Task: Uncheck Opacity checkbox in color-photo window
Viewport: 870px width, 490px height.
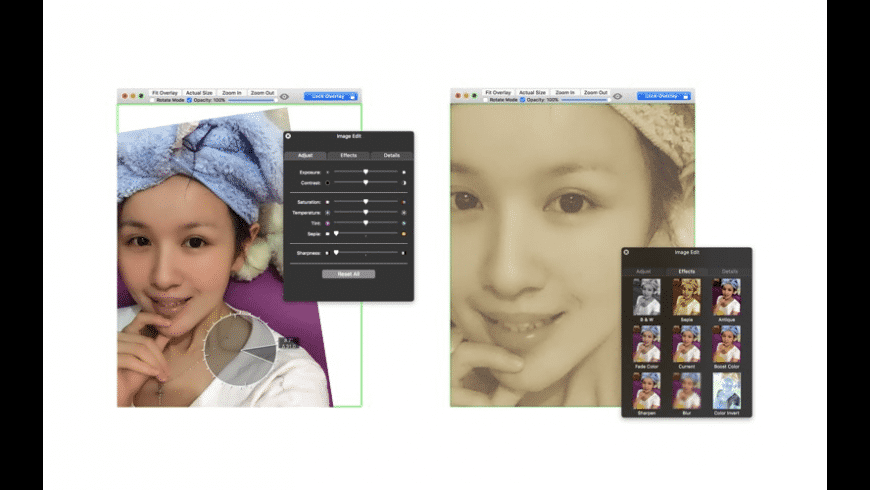Action: (x=189, y=100)
